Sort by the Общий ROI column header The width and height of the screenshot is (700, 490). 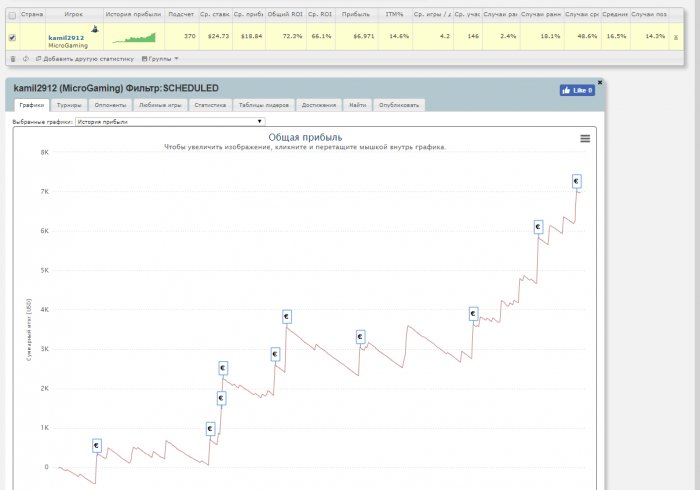pos(285,14)
